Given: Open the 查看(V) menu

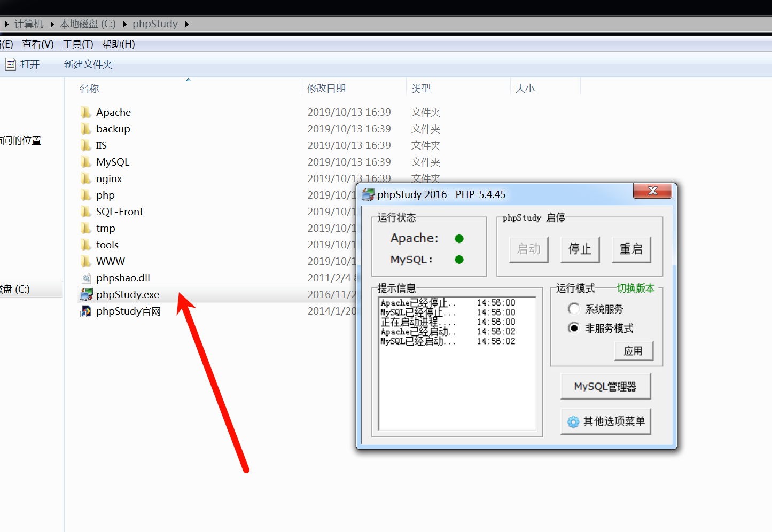Looking at the screenshot, I should 38,44.
